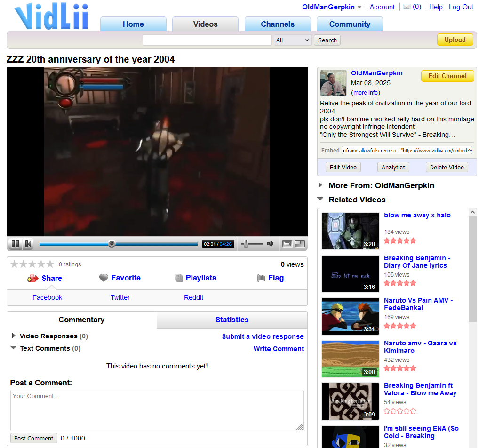The height and width of the screenshot is (448, 479).
Task: Share the video to Facebook
Action: [48, 297]
